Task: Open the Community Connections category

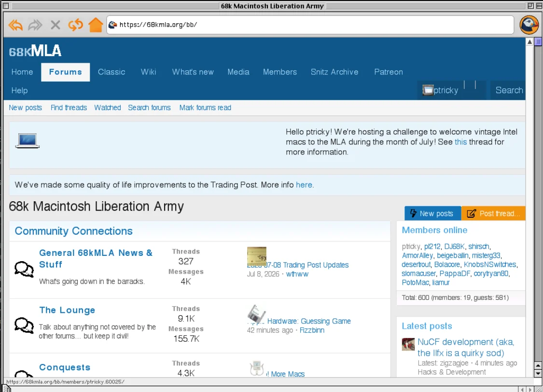Action: tap(73, 231)
